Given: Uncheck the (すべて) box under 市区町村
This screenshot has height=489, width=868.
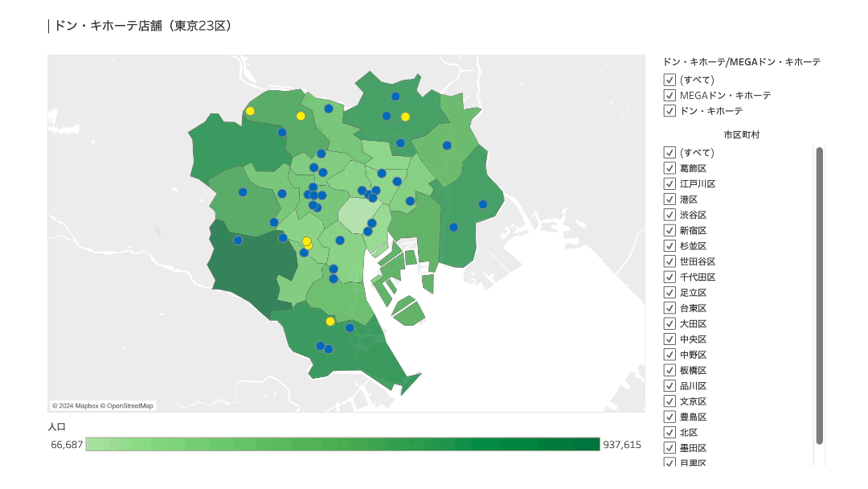Looking at the screenshot, I should 669,152.
